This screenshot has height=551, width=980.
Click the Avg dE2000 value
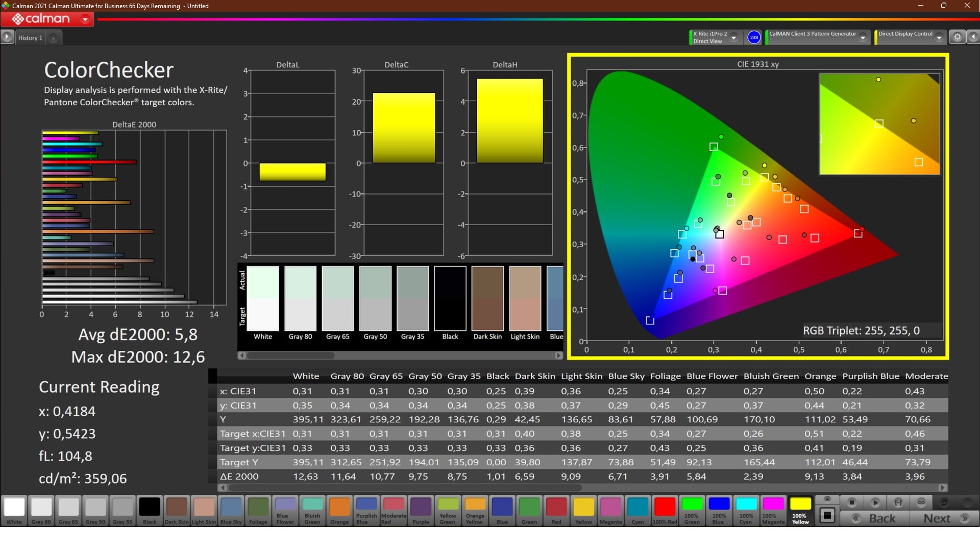click(138, 334)
